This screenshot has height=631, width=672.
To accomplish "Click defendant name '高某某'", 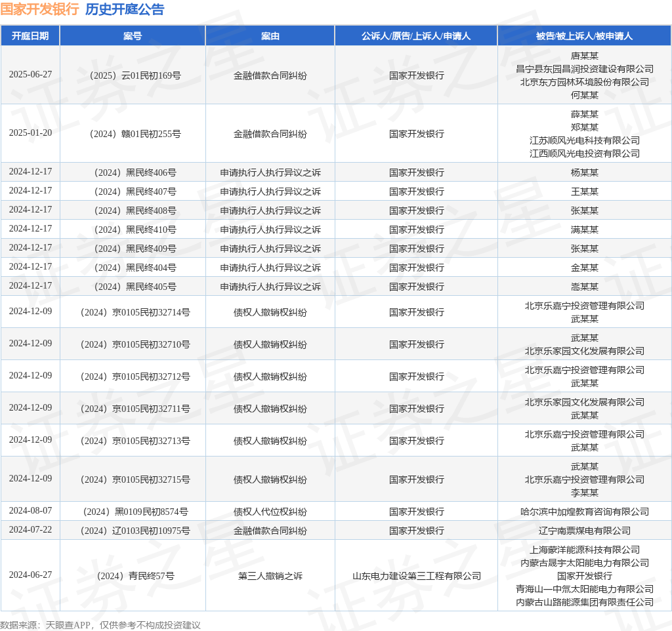I will (585, 287).
